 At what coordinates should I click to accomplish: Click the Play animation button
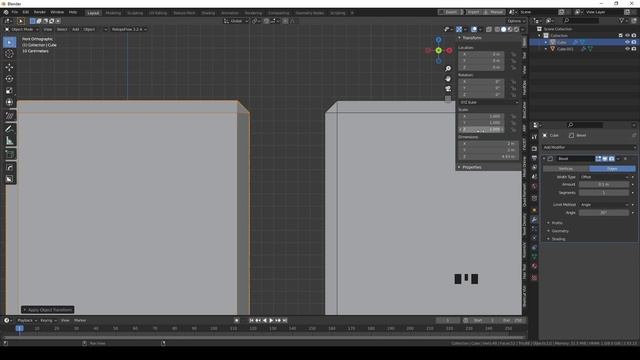(271, 320)
